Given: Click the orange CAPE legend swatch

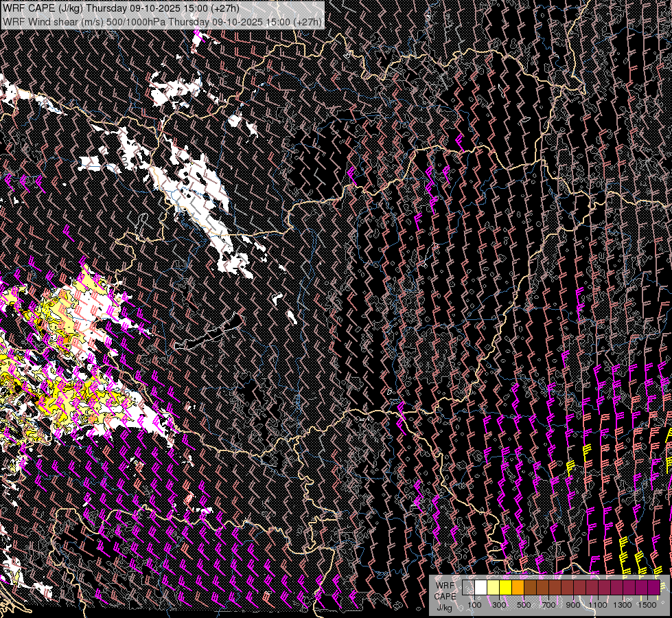Looking at the screenshot, I should click(518, 588).
